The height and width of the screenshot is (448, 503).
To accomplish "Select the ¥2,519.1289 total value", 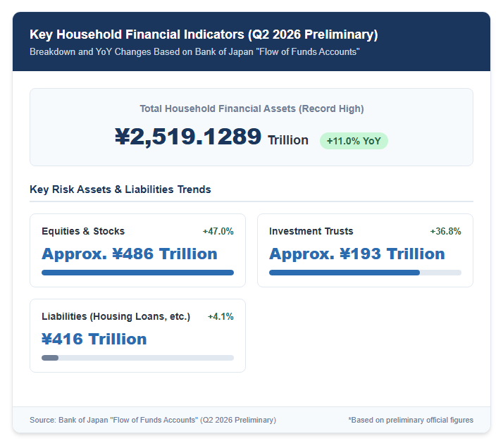I will click(x=188, y=137).
